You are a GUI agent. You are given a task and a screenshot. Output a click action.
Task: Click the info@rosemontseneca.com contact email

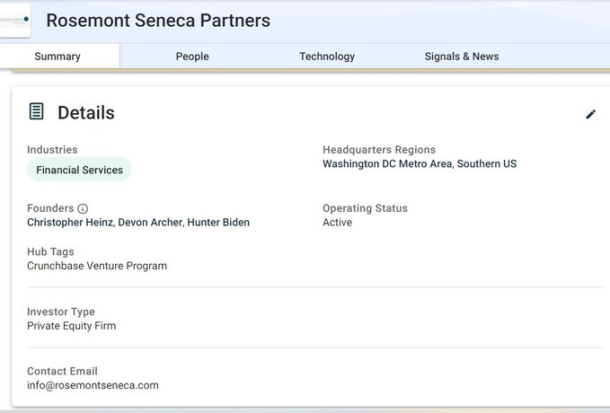(x=93, y=385)
